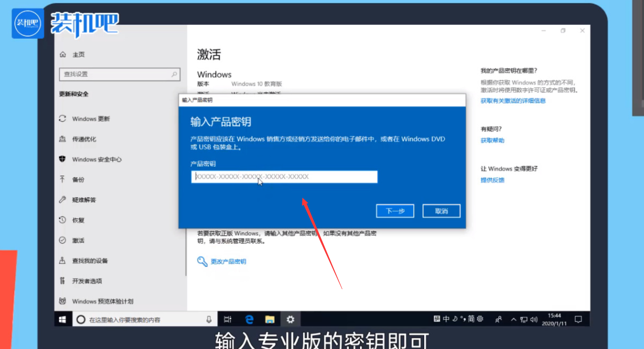Click the IME settings gear in tray
The width and height of the screenshot is (644, 349).
480,319
